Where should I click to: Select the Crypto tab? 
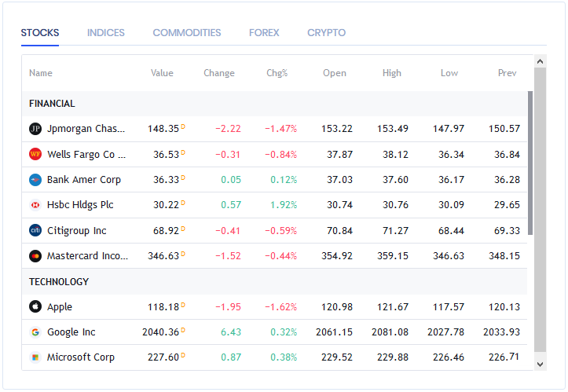(x=326, y=33)
